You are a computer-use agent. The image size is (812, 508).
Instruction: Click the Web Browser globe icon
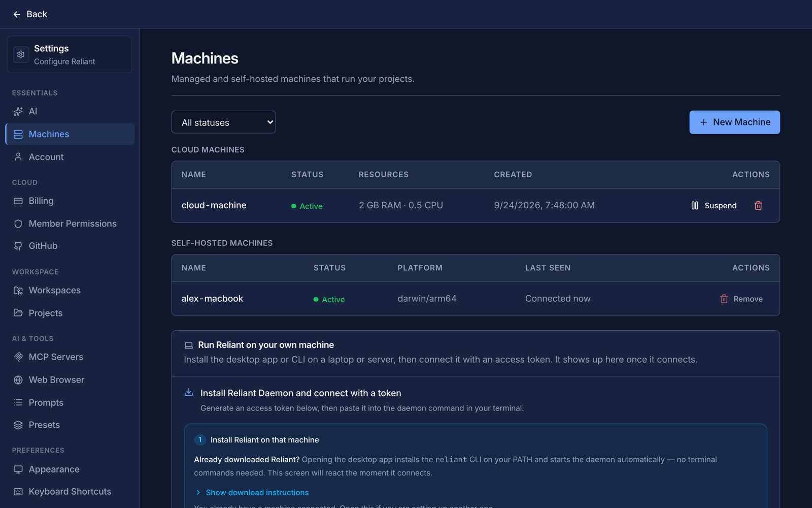[18, 380]
